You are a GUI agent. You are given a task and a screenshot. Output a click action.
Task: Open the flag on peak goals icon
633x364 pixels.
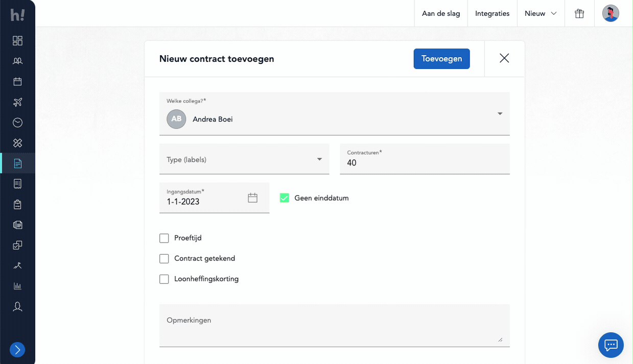coord(17,265)
